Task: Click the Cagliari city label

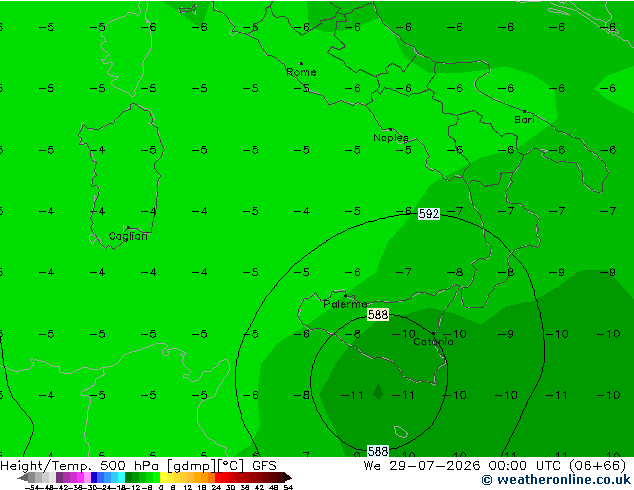Action: (128, 236)
